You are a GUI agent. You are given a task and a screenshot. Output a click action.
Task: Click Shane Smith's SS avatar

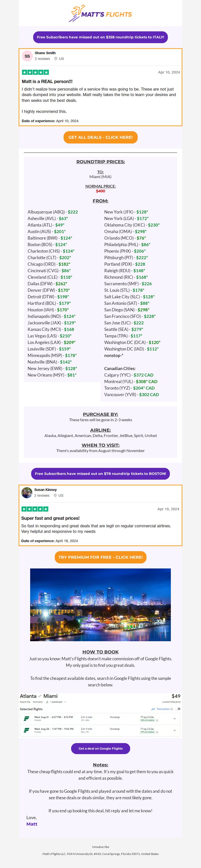(27, 56)
